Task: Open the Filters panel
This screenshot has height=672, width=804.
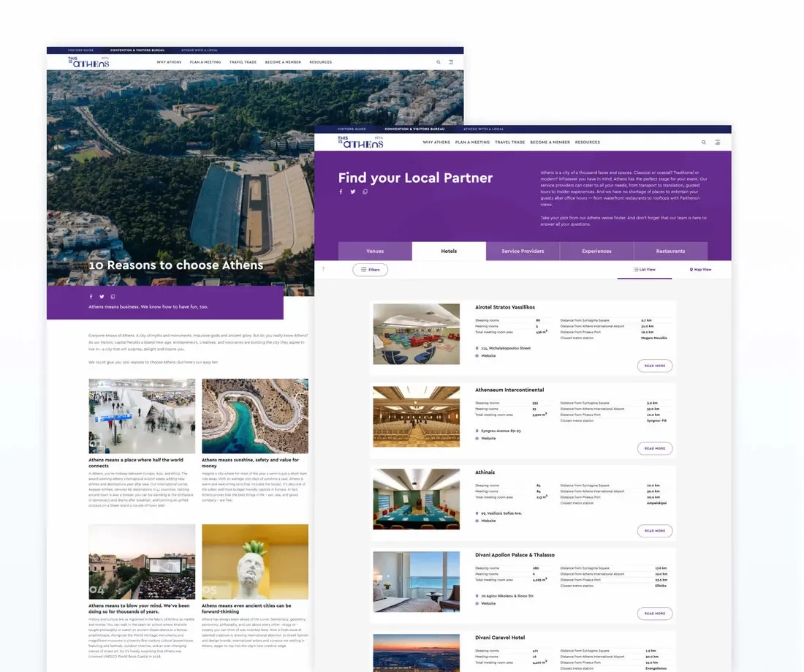Action: coord(371,270)
